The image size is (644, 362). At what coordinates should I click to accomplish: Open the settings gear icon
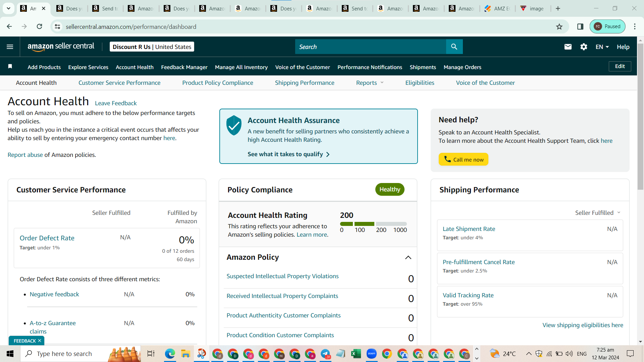(584, 47)
